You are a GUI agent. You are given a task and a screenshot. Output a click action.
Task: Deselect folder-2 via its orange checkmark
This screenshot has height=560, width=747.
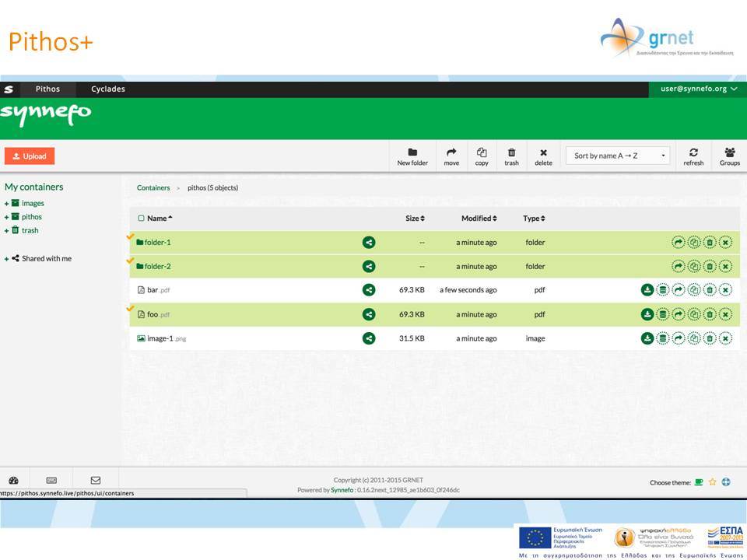pyautogui.click(x=130, y=261)
